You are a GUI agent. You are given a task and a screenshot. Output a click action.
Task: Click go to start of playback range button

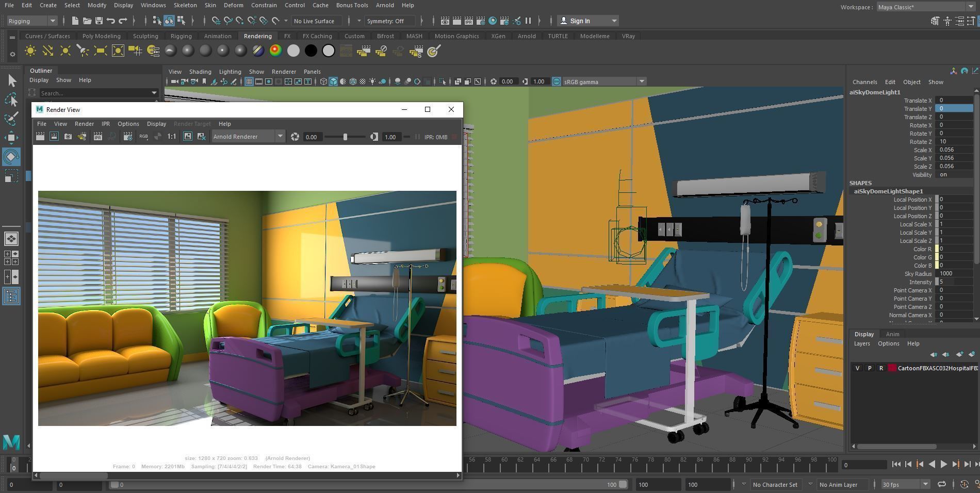896,464
